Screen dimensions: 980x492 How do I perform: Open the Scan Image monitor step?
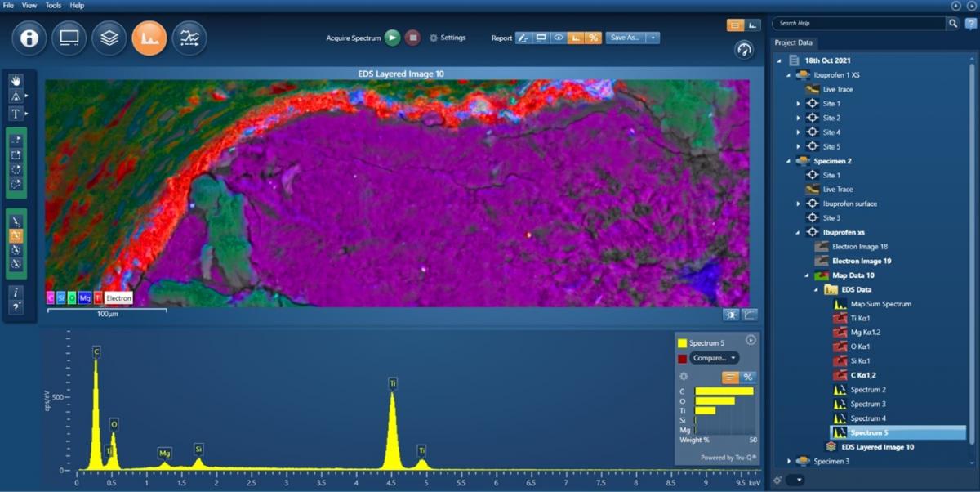(69, 38)
